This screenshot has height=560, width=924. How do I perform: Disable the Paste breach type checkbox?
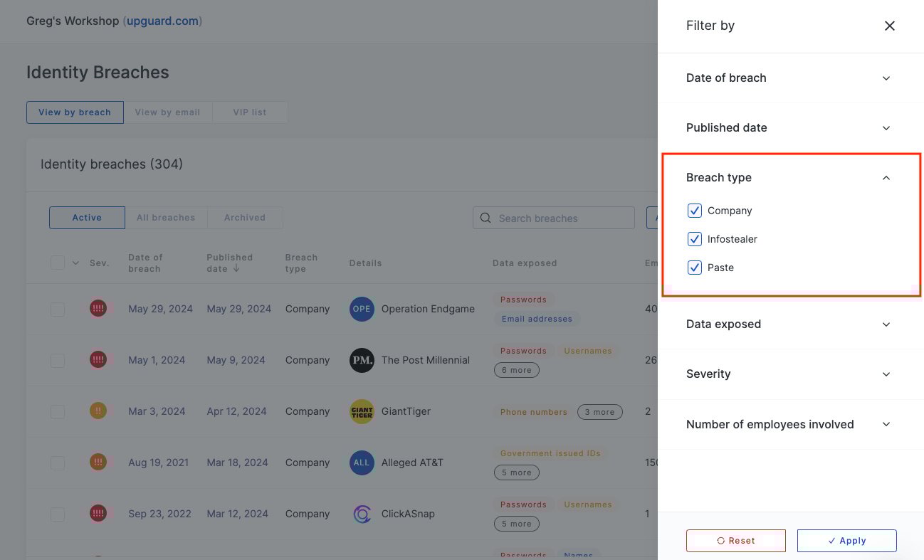695,268
